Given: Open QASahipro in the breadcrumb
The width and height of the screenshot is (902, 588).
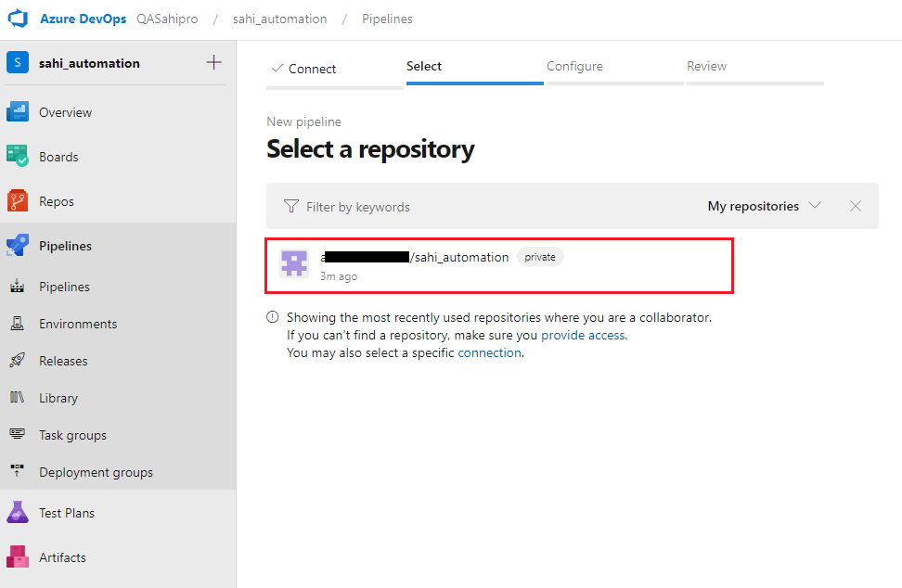Looking at the screenshot, I should point(167,19).
